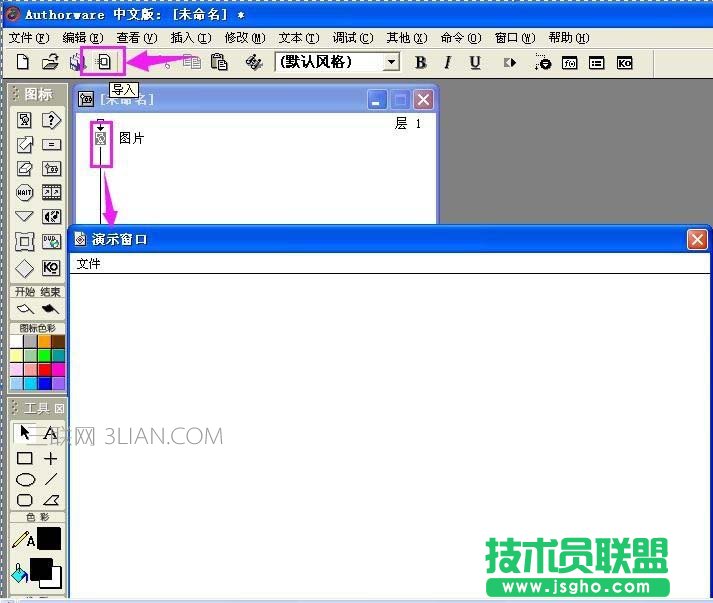The width and height of the screenshot is (713, 603).
Task: Select the Display icon in icon palette
Action: pos(25,121)
